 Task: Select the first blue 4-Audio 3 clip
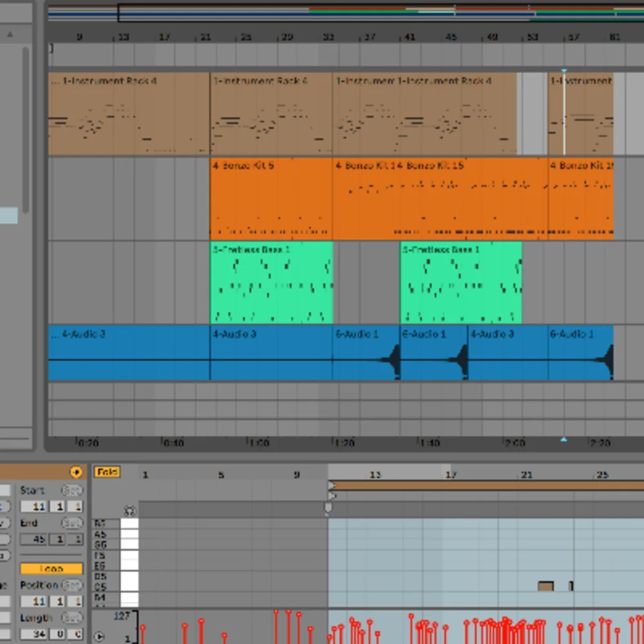(129, 353)
